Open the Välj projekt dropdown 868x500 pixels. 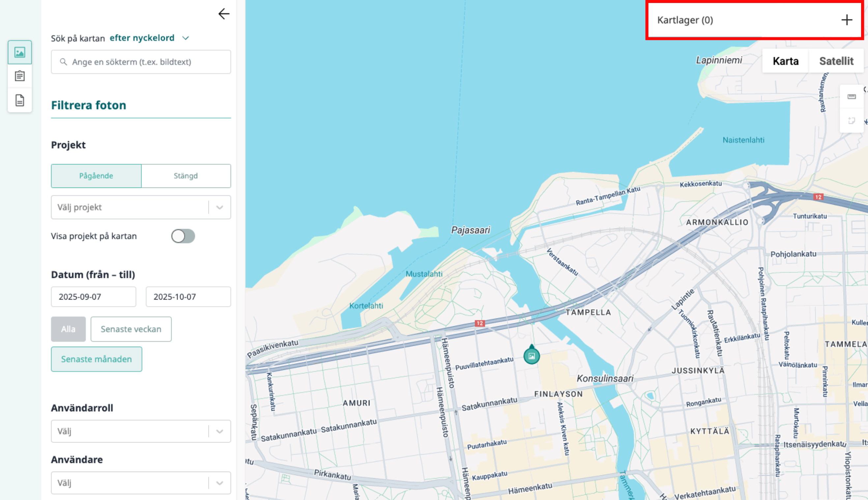coord(141,207)
